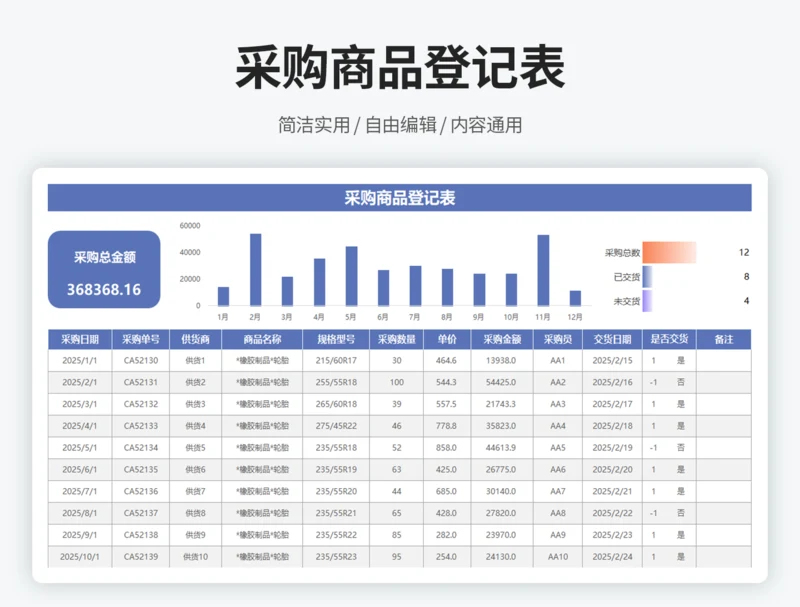Click the purple 未交货 bar

647,300
